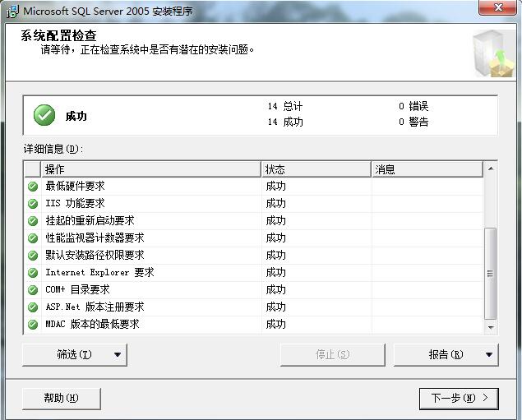
Task: Click the 0 错误 summary text
Action: 413,107
